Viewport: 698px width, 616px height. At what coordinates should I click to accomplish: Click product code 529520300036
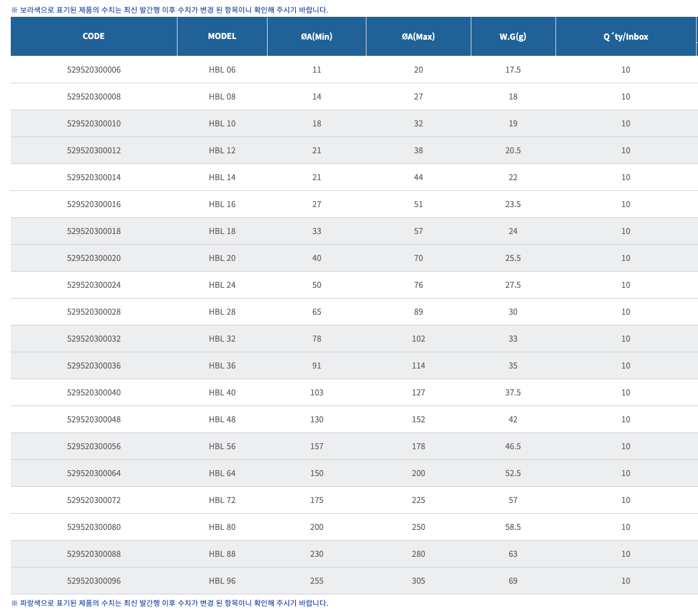tap(94, 366)
